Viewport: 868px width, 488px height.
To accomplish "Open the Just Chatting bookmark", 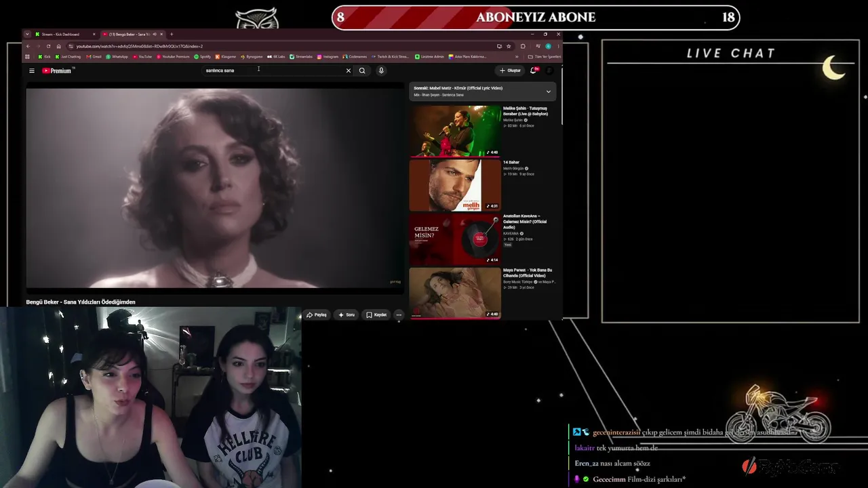I will pos(68,57).
